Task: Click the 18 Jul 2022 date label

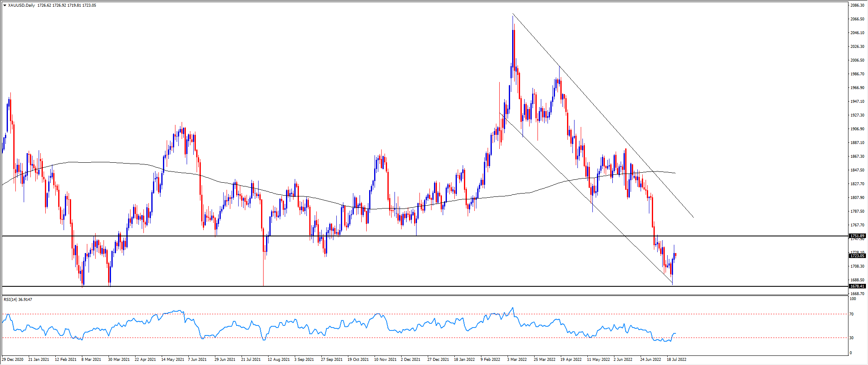Action: click(x=676, y=359)
